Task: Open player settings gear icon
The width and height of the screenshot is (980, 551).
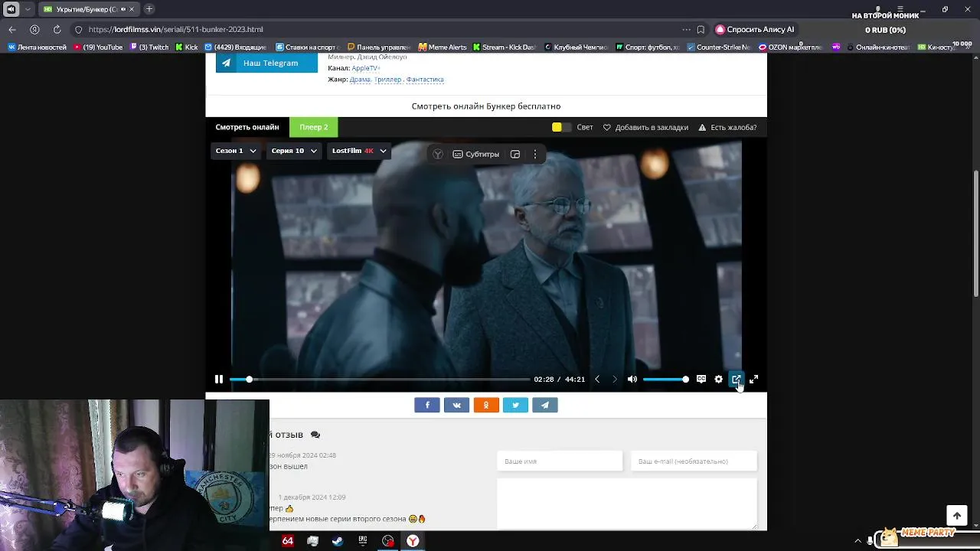Action: [x=718, y=379]
